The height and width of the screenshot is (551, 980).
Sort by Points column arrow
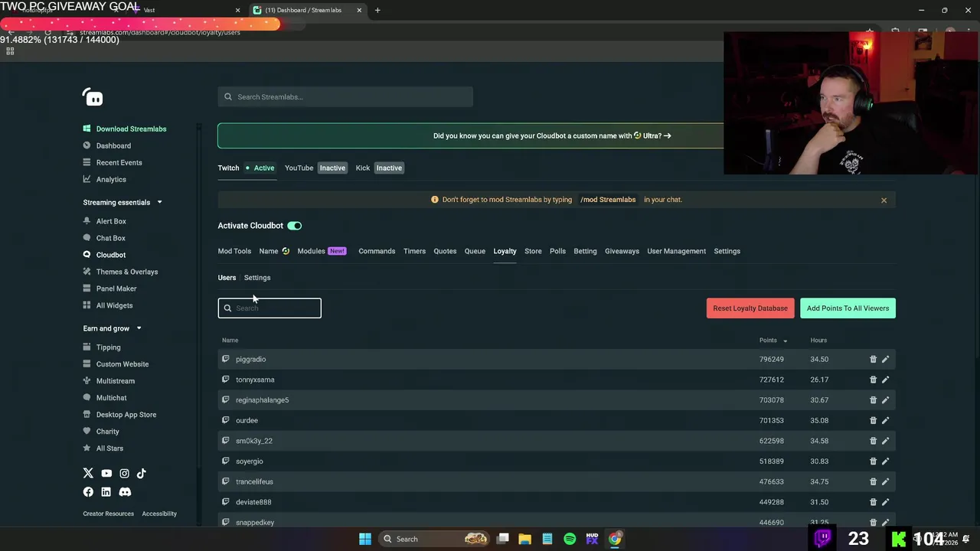tap(785, 341)
